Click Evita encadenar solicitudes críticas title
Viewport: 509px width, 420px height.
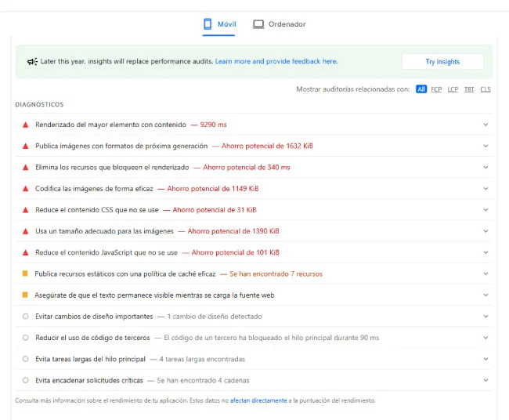click(89, 380)
